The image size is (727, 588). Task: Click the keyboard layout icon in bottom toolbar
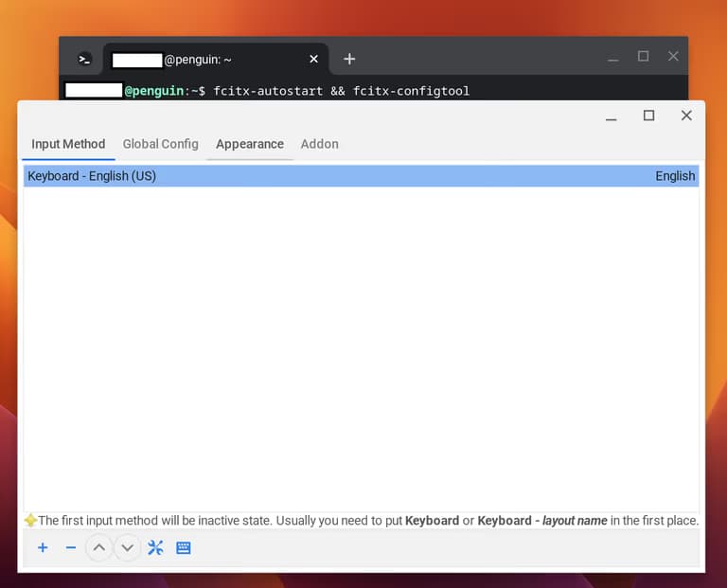(184, 548)
